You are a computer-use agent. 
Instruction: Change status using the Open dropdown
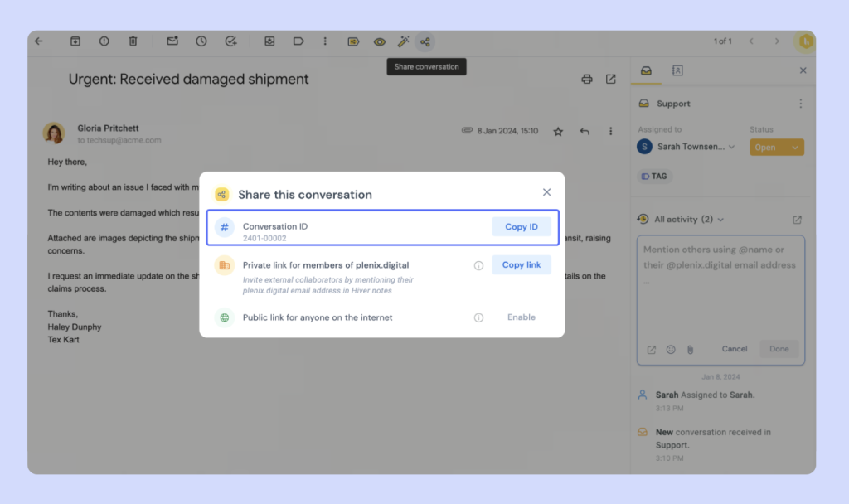(775, 146)
